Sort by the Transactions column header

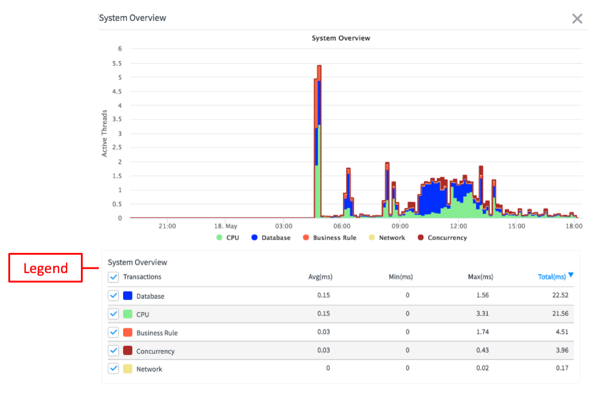[x=142, y=277]
